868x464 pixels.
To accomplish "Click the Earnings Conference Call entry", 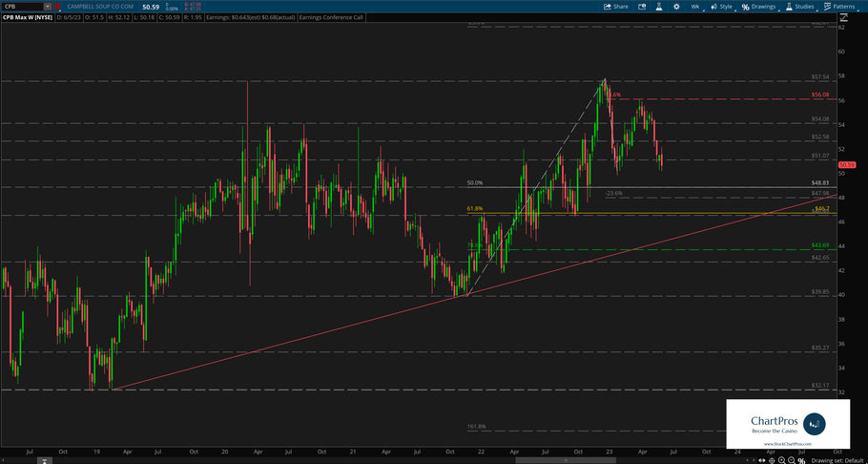I will (x=331, y=18).
